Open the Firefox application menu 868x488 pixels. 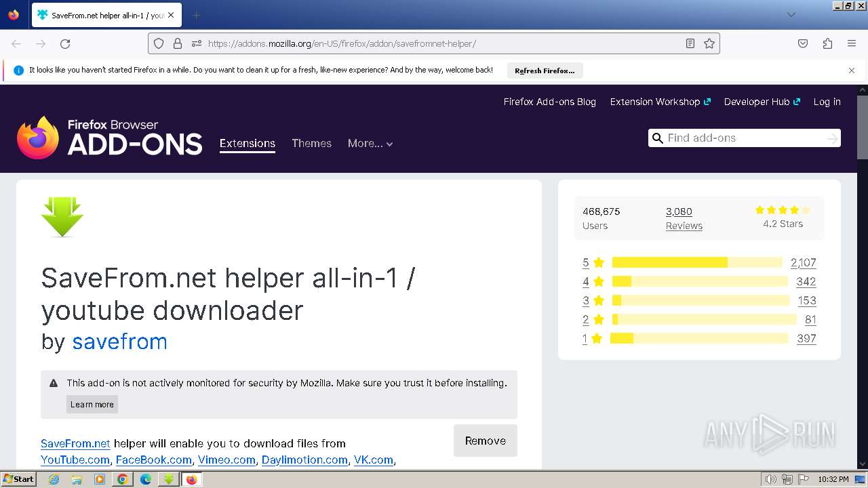852,43
